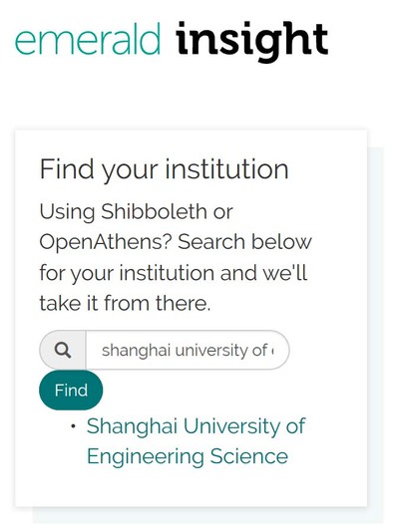Click the gray search icon box

point(63,350)
